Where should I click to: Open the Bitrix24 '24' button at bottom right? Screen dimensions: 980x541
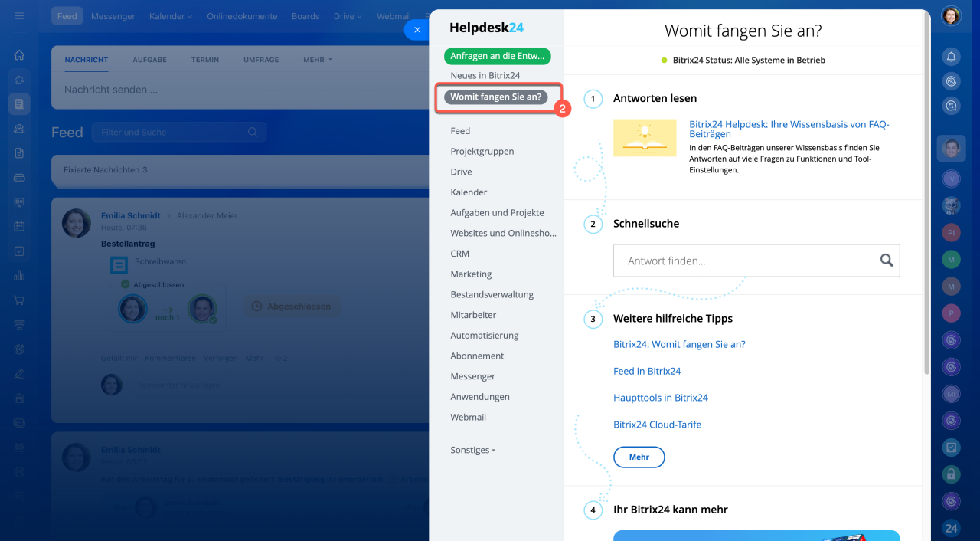[951, 528]
